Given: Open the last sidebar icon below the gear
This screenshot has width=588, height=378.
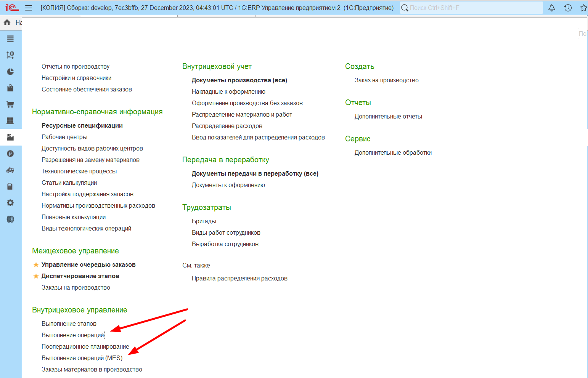Looking at the screenshot, I should point(10,219).
